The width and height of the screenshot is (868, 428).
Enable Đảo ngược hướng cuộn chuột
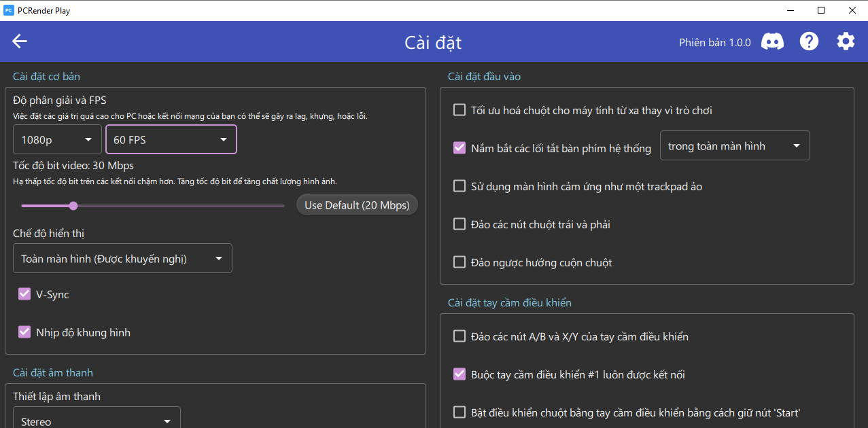459,262
